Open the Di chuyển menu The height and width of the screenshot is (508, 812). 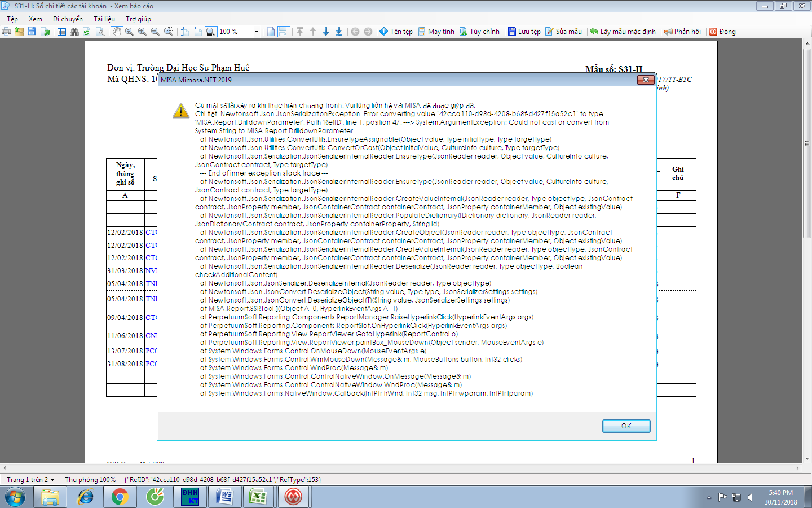point(68,19)
